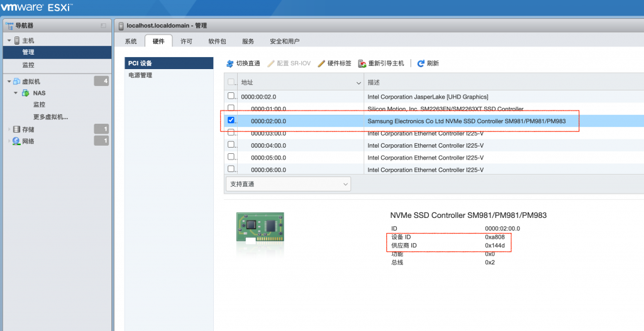Check the box for device 0000:01:00.0
The image size is (644, 331).
tap(231, 108)
